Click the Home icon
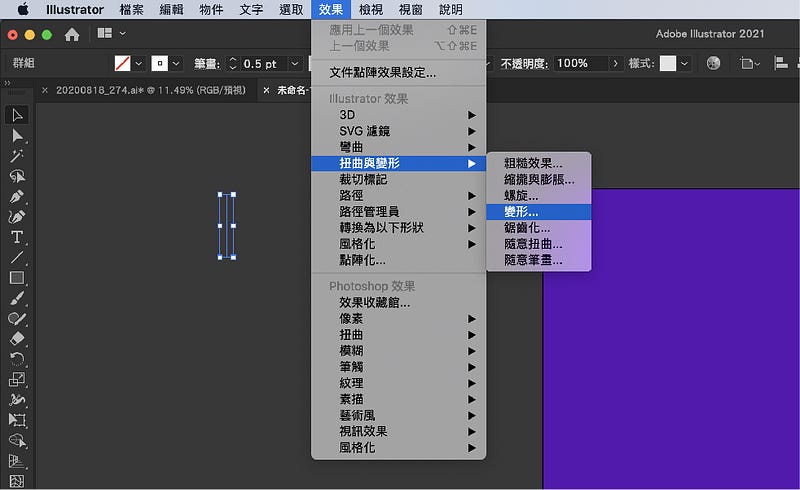 click(72, 34)
